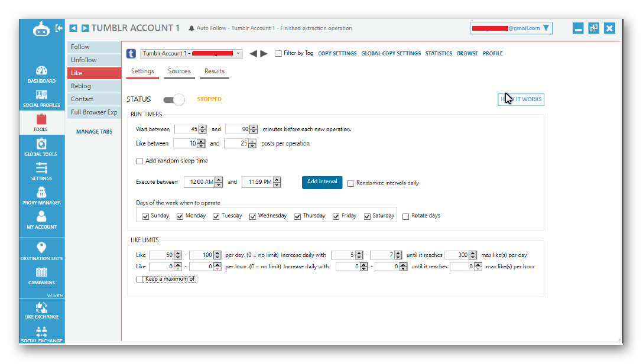Toggle the STATUS switch
The image size is (643, 364).
pyautogui.click(x=174, y=99)
